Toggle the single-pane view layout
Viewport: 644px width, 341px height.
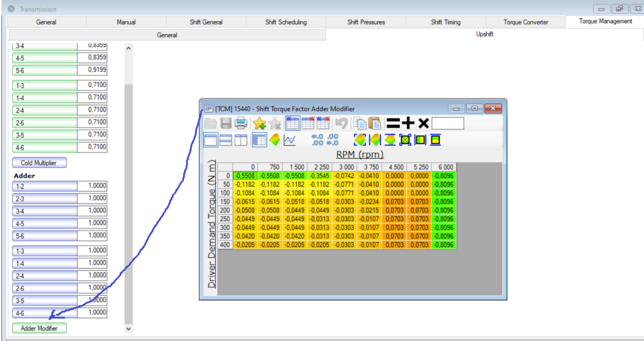point(211,140)
